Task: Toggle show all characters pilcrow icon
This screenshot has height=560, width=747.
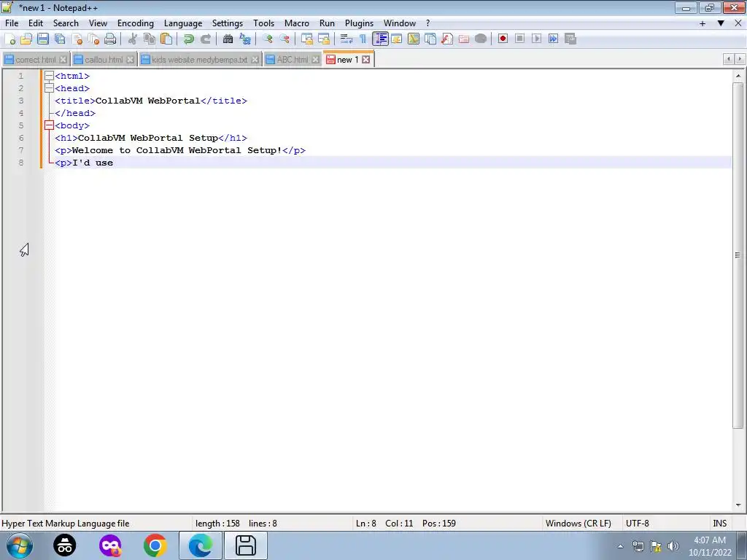Action: [x=363, y=39]
